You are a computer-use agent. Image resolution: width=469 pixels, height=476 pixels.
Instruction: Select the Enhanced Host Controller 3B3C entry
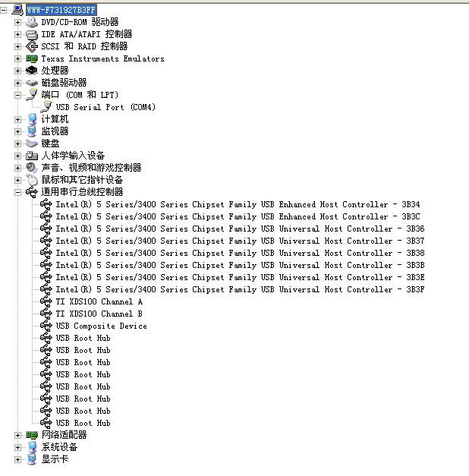238,217
